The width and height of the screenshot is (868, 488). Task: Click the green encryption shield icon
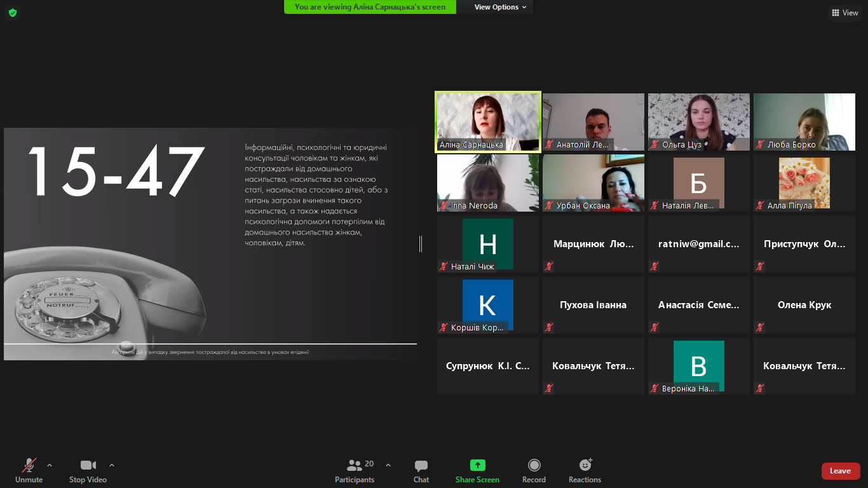click(x=13, y=13)
